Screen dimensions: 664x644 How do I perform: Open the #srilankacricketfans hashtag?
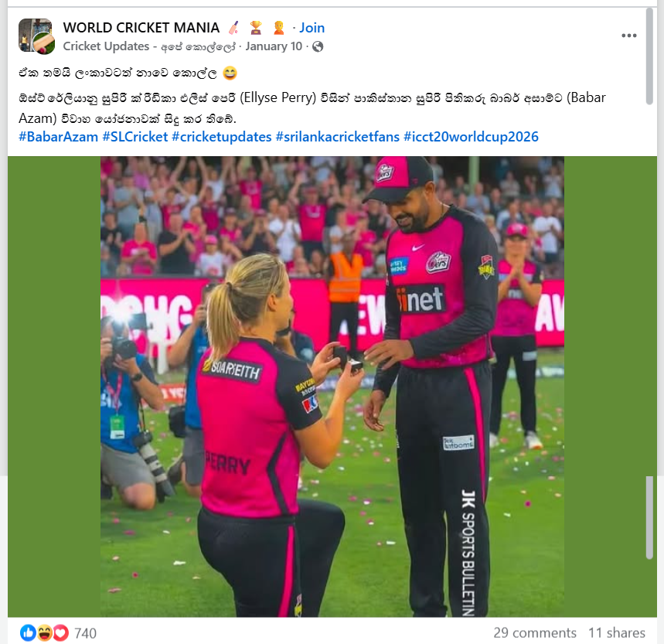pos(338,137)
